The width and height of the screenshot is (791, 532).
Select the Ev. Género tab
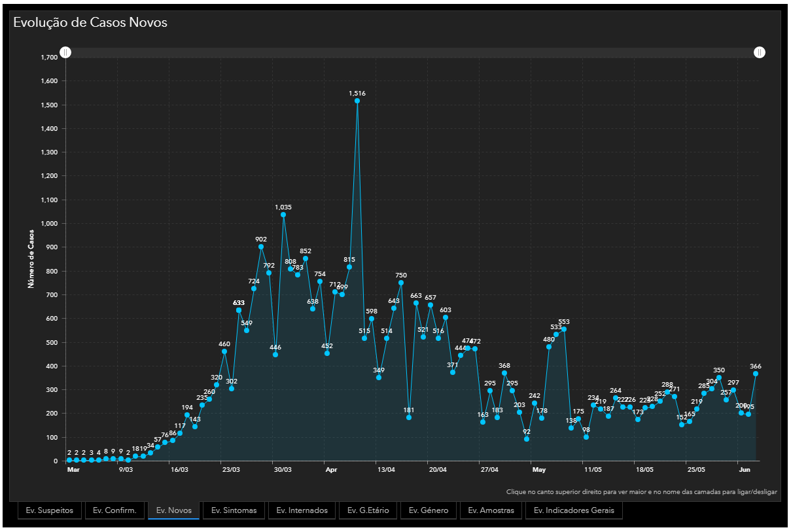(429, 510)
